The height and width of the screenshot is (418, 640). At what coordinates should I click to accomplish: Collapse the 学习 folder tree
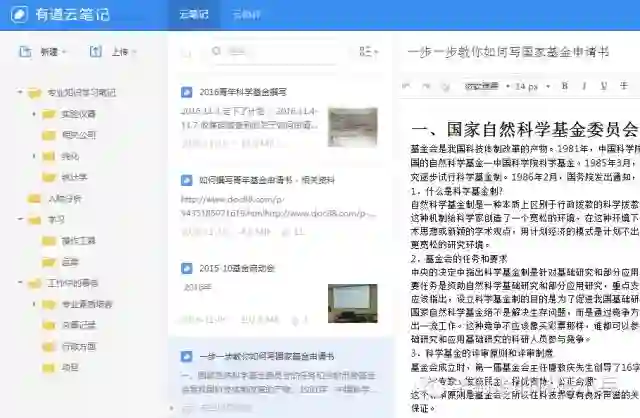pos(20,219)
